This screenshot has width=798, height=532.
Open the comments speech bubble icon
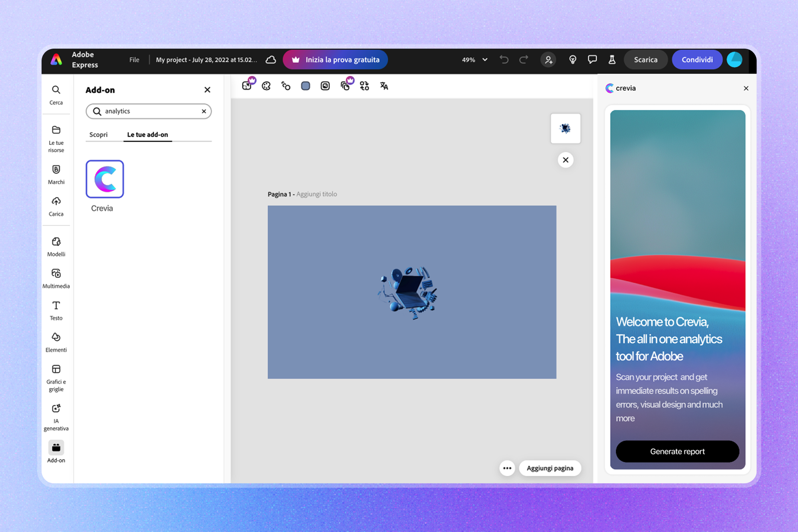(592, 60)
